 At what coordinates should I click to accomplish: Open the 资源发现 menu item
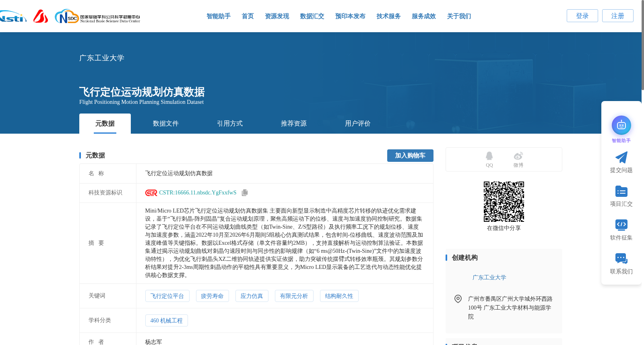(277, 16)
